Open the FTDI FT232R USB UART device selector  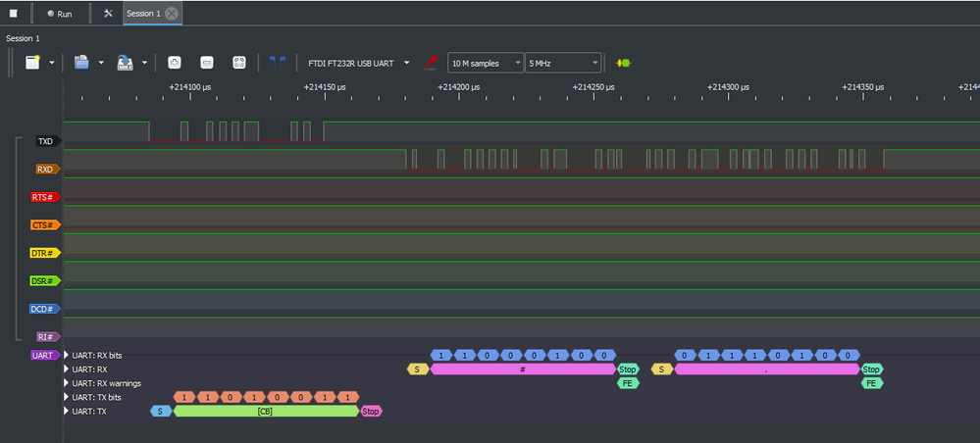coord(359,63)
